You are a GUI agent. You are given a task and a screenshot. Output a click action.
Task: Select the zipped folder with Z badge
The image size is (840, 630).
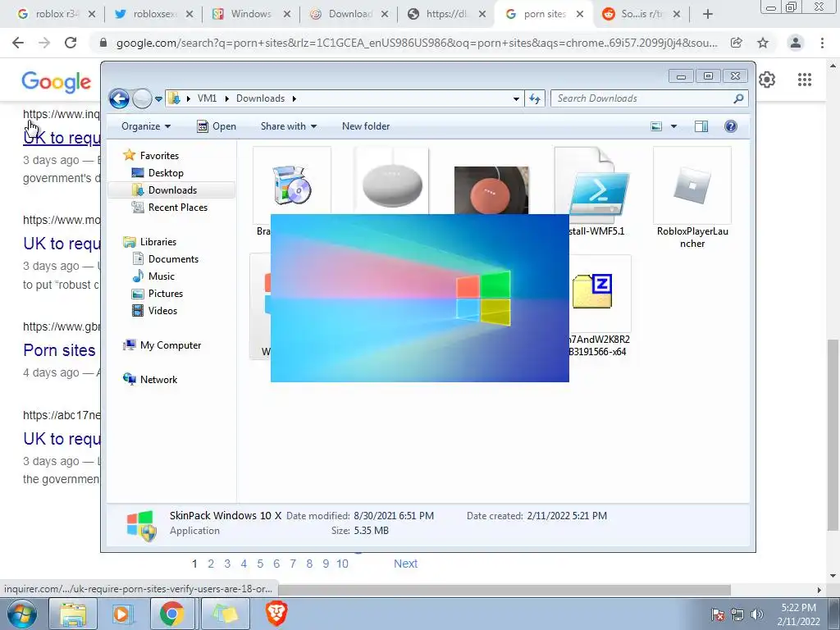(592, 291)
